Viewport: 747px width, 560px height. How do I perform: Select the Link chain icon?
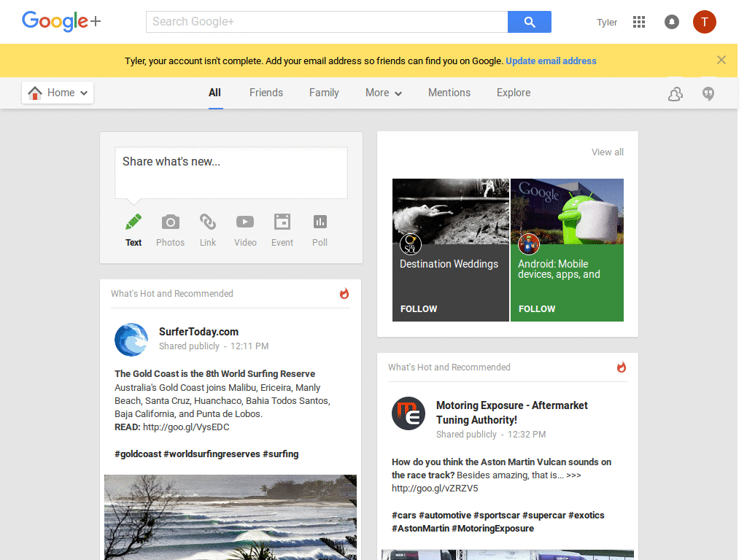(208, 222)
